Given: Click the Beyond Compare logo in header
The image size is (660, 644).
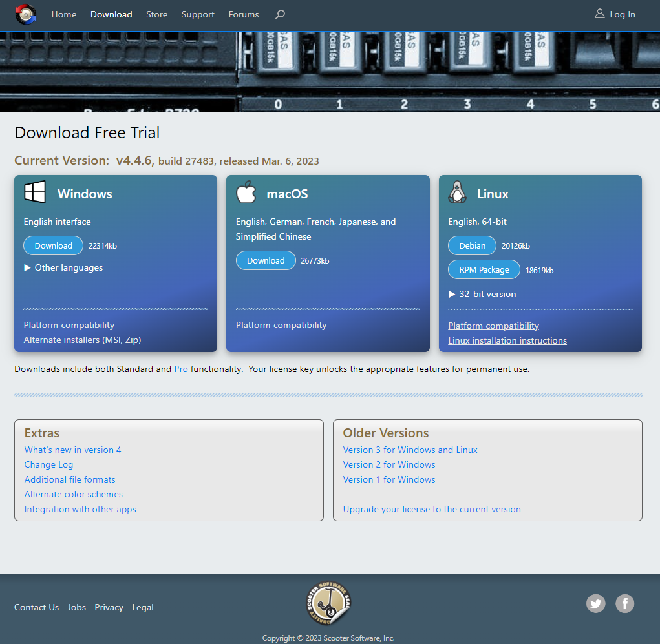Looking at the screenshot, I should (26, 14).
